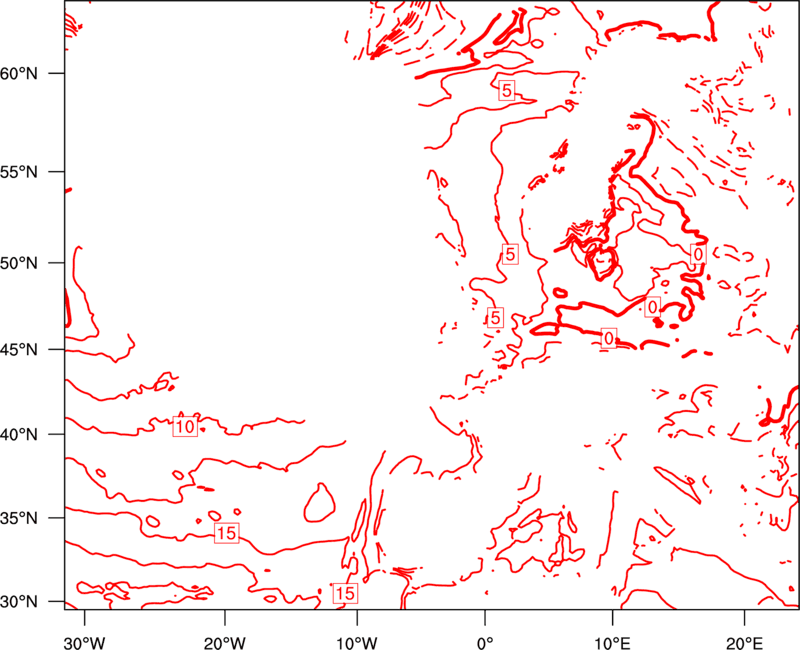Click the boxed contour label 10

click(185, 427)
